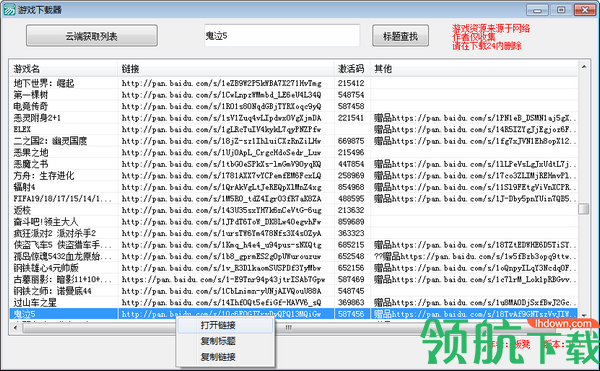This screenshot has width=600, height=371.
Task: Select the 方舟：生存进化 row
Action: click(x=293, y=176)
